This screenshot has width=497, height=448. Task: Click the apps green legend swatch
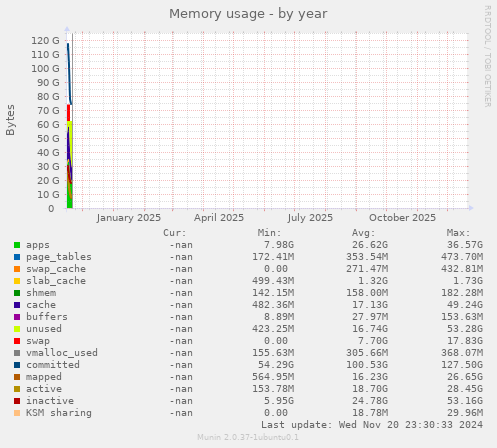(17, 245)
